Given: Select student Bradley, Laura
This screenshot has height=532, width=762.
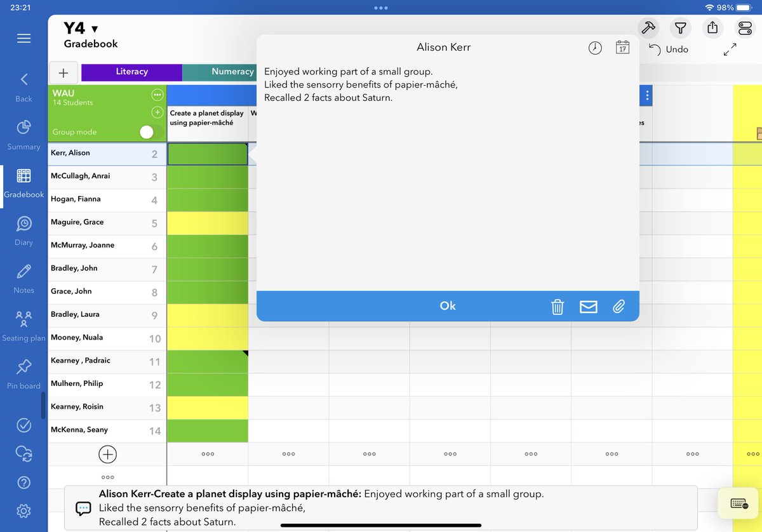Looking at the screenshot, I should click(x=107, y=316).
